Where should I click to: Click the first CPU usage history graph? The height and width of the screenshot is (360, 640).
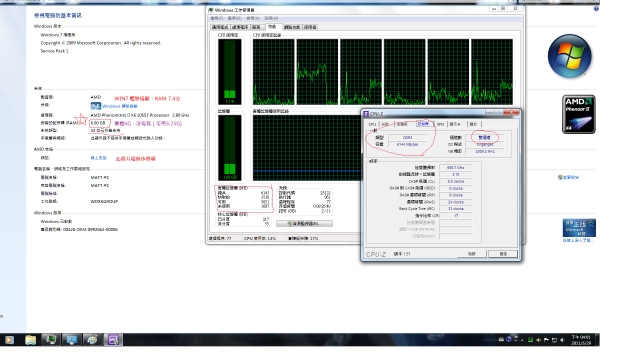[273, 72]
